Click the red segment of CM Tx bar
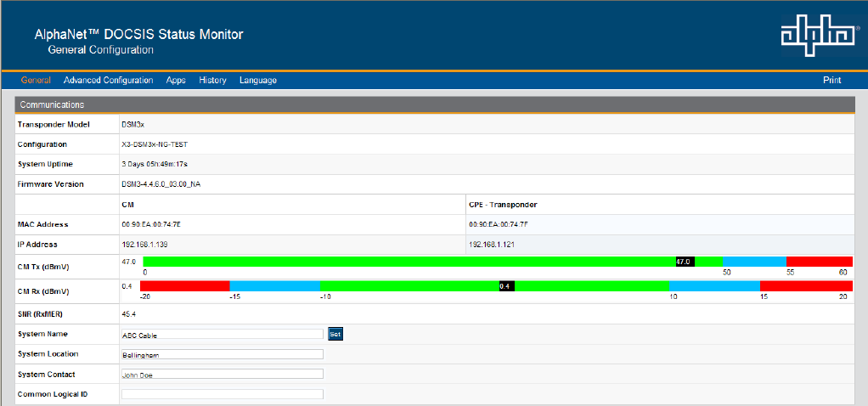 point(820,262)
